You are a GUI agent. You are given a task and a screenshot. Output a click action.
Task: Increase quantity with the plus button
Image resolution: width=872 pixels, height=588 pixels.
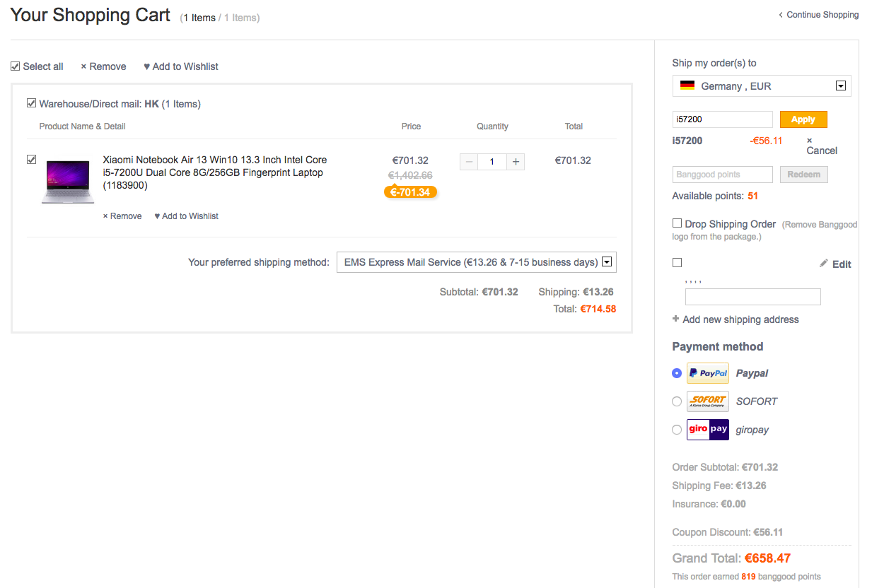pyautogui.click(x=516, y=162)
